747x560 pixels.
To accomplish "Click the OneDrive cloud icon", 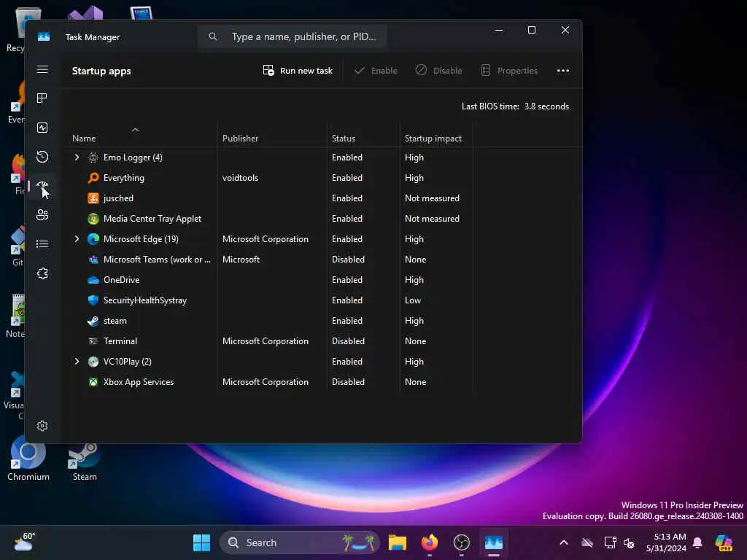I will (x=93, y=280).
